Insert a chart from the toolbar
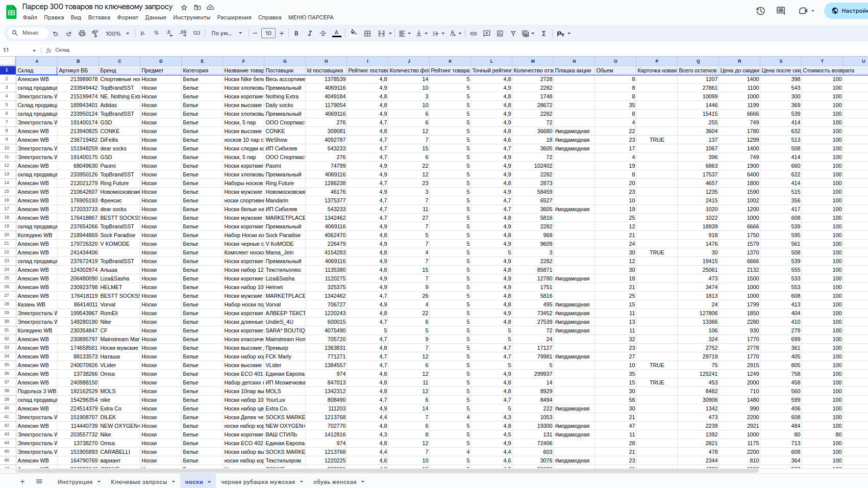The width and height of the screenshot is (868, 488). coord(500,34)
